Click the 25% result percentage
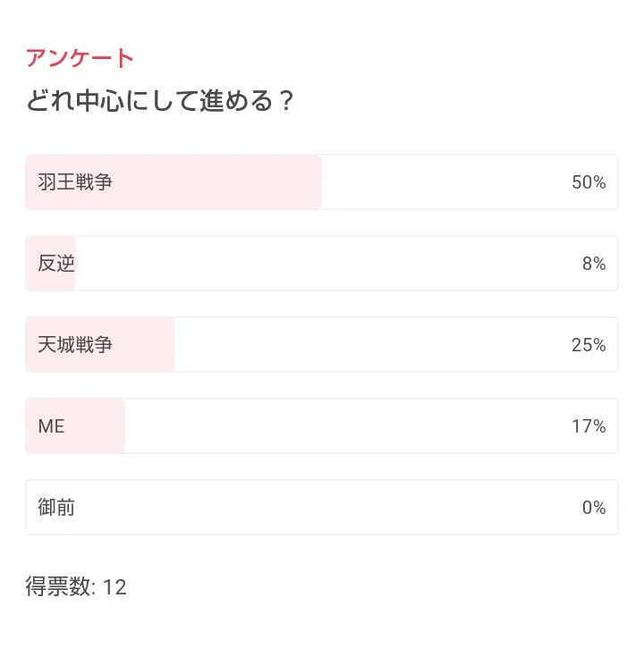The image size is (644, 648). tap(589, 345)
